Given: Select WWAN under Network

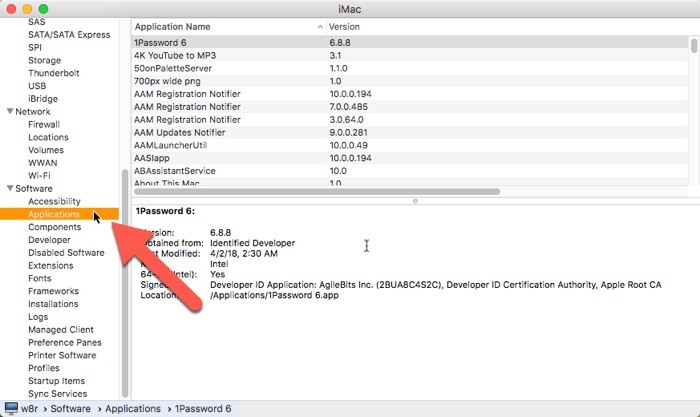Looking at the screenshot, I should point(43,163).
